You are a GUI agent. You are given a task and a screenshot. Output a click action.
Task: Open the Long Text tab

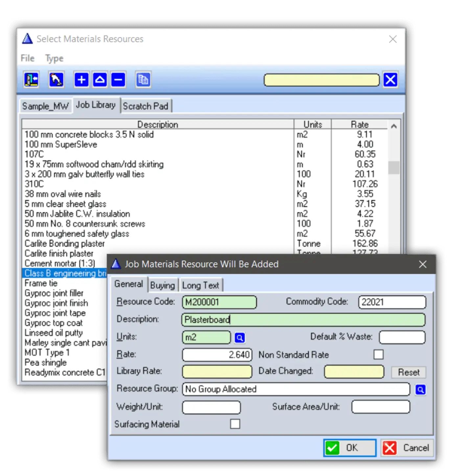tap(200, 285)
